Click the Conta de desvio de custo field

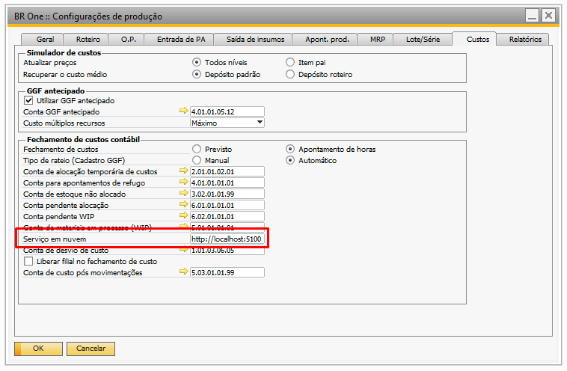[227, 251]
